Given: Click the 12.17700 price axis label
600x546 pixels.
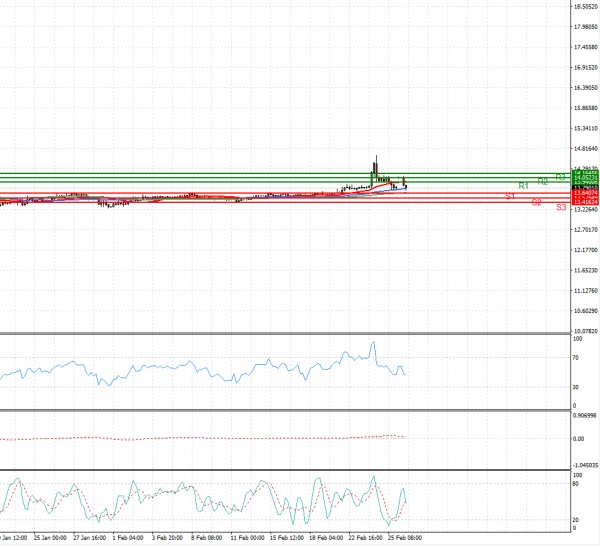Looking at the screenshot, I should click(x=585, y=250).
